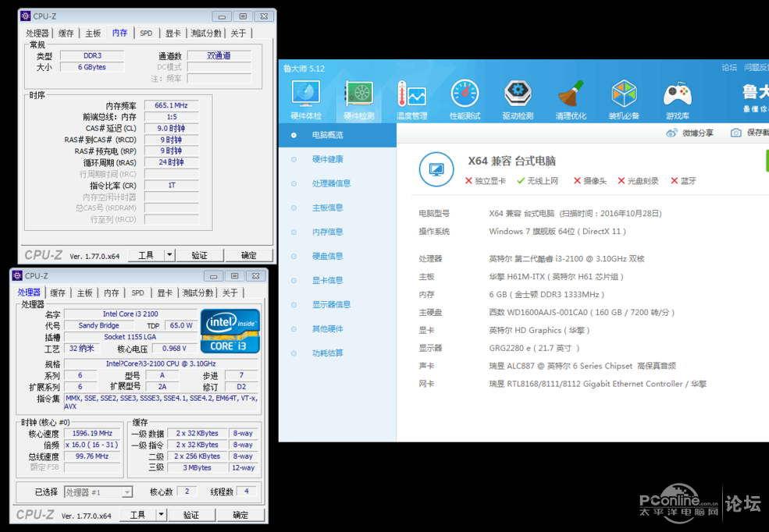769x532 pixels.
Task: Click the 1596.19 MHz core speed value
Action: point(92,434)
